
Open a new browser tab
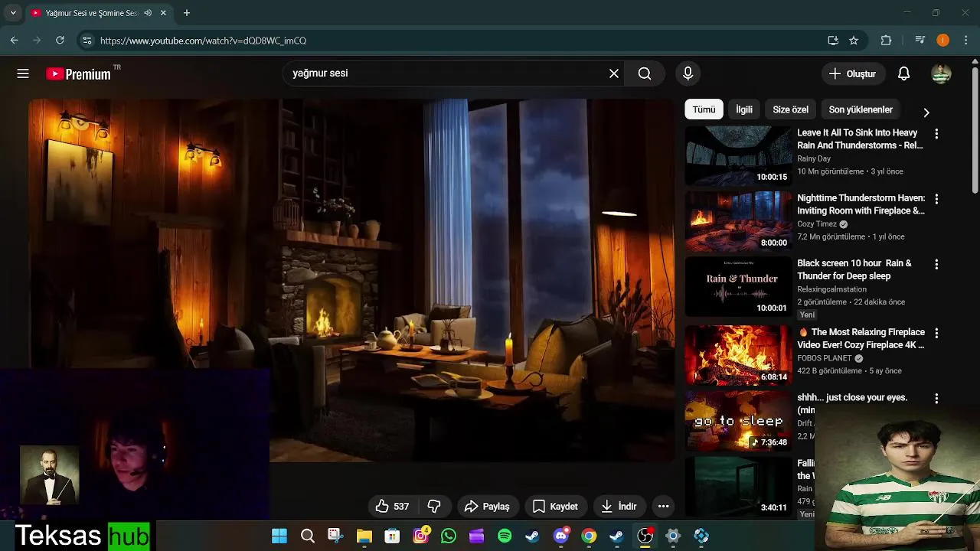click(x=186, y=13)
